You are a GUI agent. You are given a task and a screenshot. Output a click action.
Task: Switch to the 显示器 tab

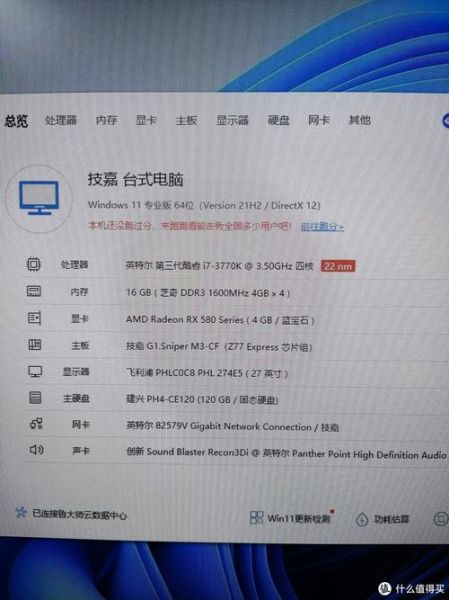232,120
